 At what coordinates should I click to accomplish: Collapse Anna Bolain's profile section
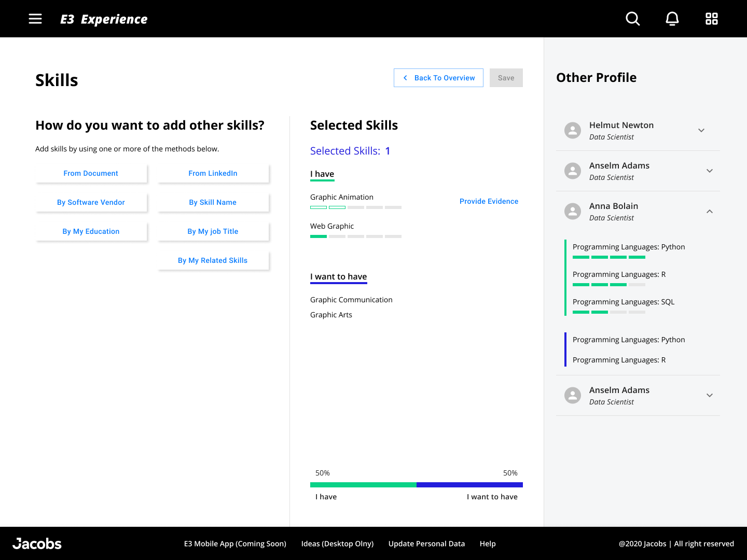tap(710, 212)
